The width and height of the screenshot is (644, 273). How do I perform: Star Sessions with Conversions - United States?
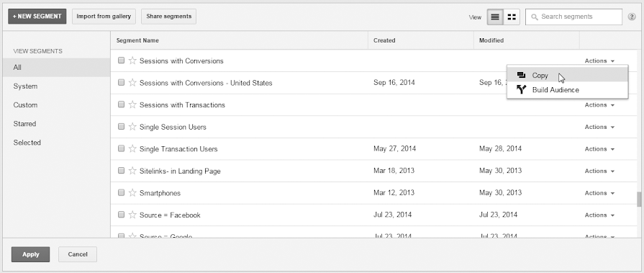[132, 83]
